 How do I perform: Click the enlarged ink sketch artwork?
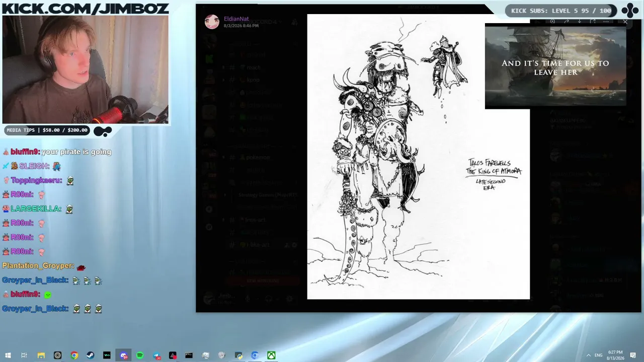(x=418, y=156)
